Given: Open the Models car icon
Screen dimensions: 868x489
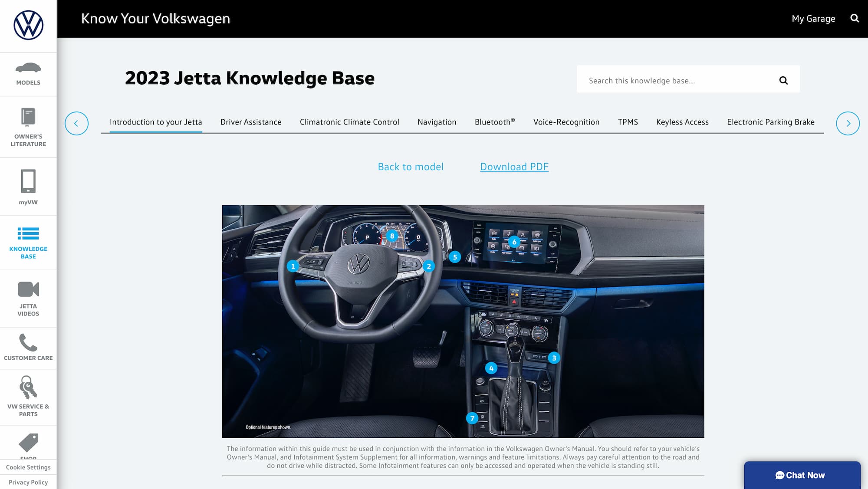Looking at the screenshot, I should click(28, 68).
